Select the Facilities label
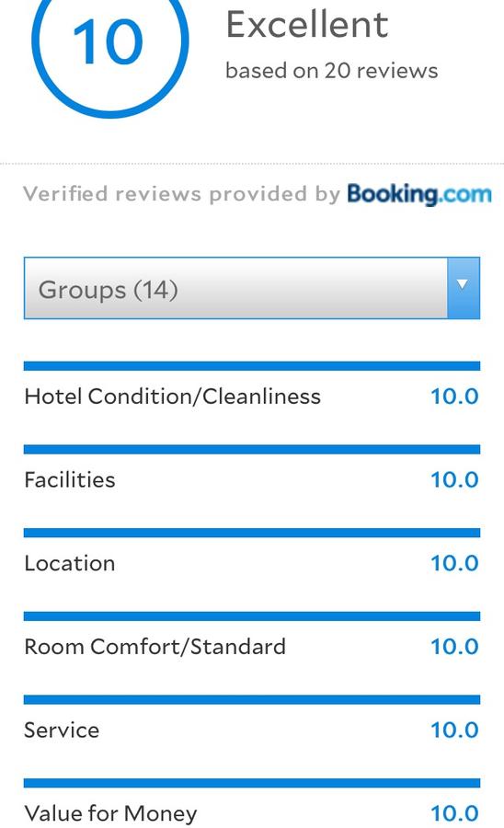504x828 pixels. [70, 479]
